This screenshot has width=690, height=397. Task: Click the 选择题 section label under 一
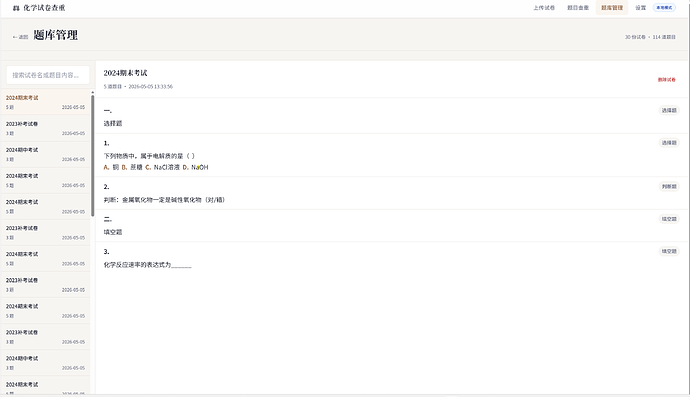click(x=113, y=124)
